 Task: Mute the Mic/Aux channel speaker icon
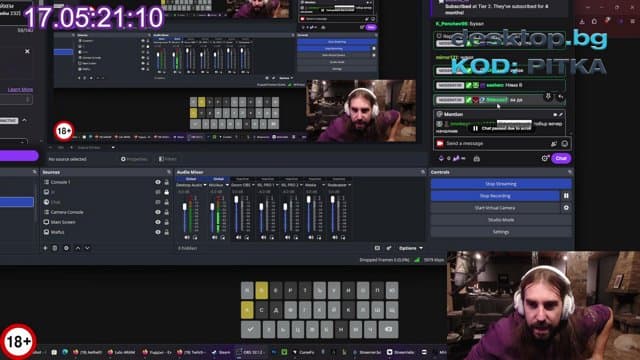(x=214, y=237)
